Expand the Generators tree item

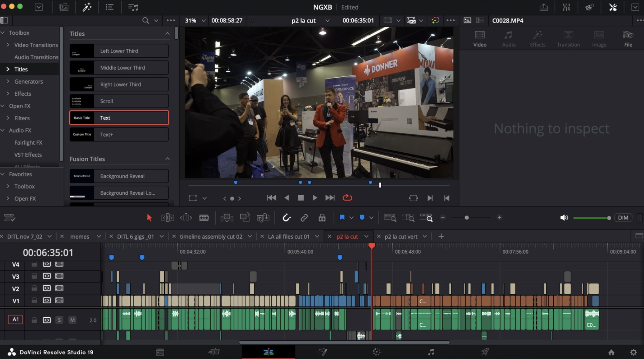pyautogui.click(x=8, y=82)
